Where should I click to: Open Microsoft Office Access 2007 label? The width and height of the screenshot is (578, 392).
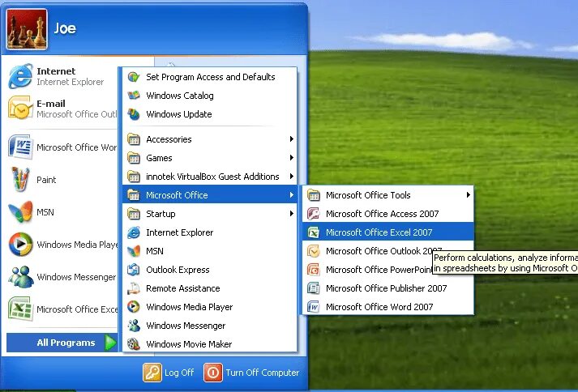point(383,214)
